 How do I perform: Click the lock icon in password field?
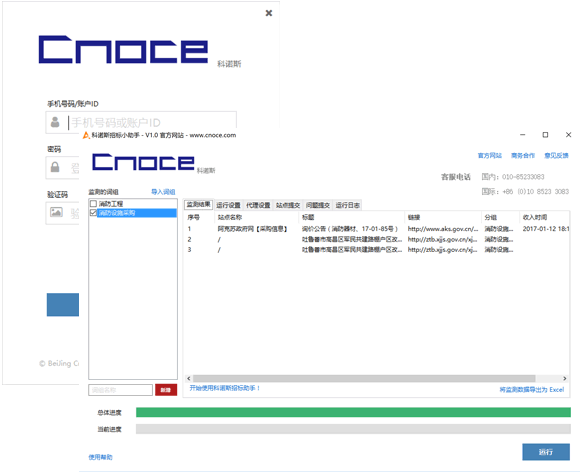pos(55,167)
